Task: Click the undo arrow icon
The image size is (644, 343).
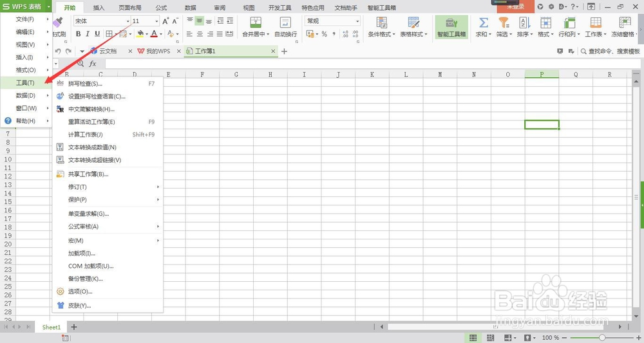Action: coord(58,51)
